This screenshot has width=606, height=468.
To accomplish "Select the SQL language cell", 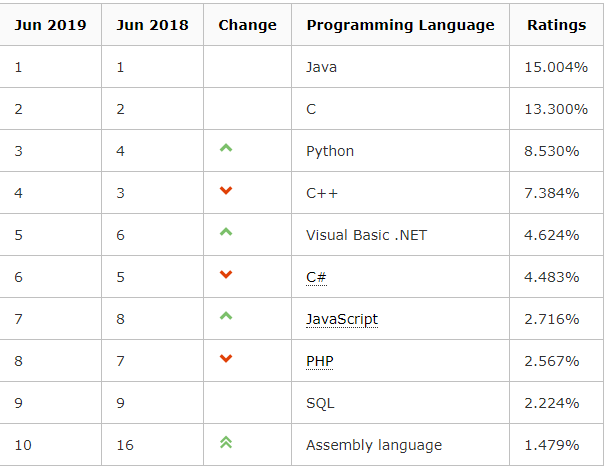I will pyautogui.click(x=400, y=403).
